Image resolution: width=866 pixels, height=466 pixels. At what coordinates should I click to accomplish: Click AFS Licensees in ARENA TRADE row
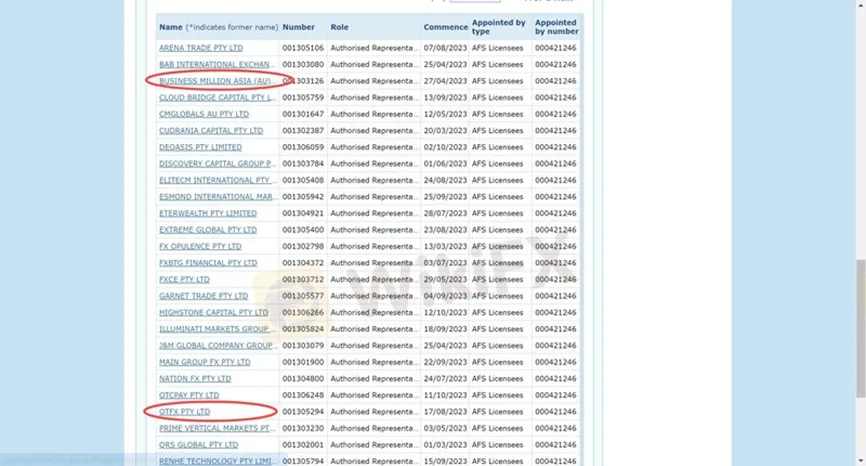[x=497, y=48]
